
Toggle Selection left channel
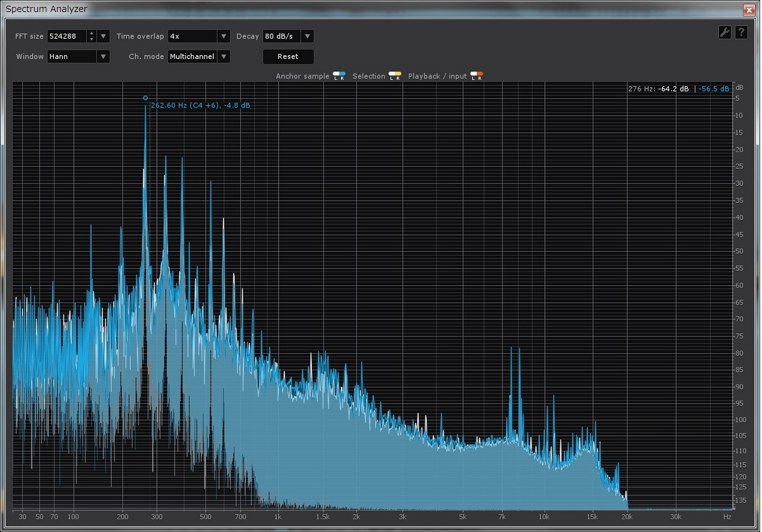tap(392, 76)
